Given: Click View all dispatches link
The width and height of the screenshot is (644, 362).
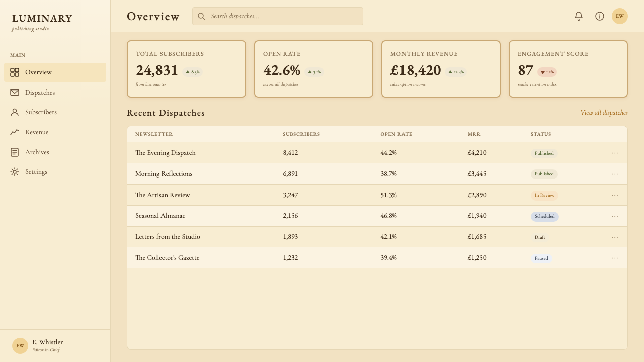Looking at the screenshot, I should click(x=604, y=113).
